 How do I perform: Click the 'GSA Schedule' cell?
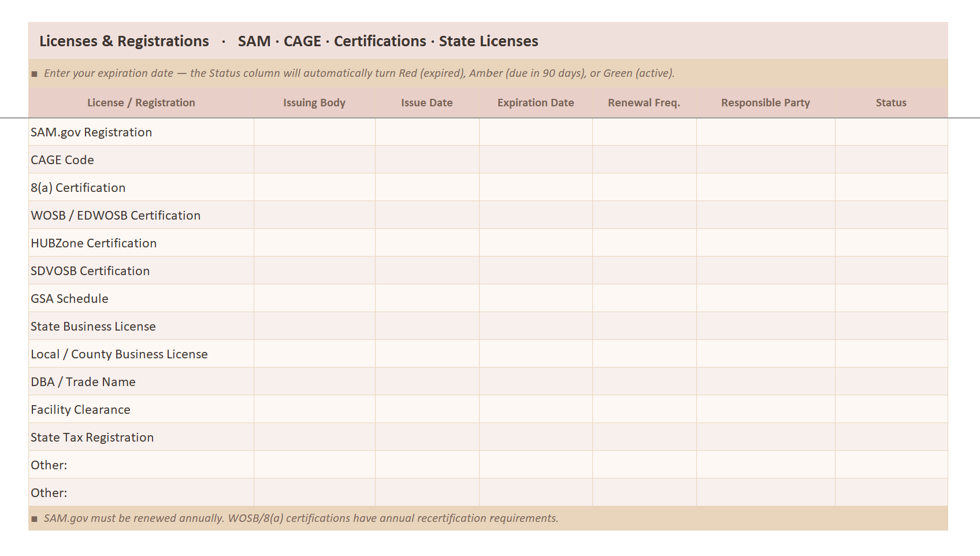tap(141, 298)
